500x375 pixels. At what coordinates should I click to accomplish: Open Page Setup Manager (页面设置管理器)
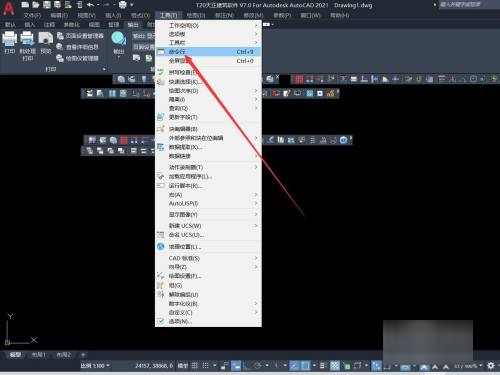click(x=80, y=36)
